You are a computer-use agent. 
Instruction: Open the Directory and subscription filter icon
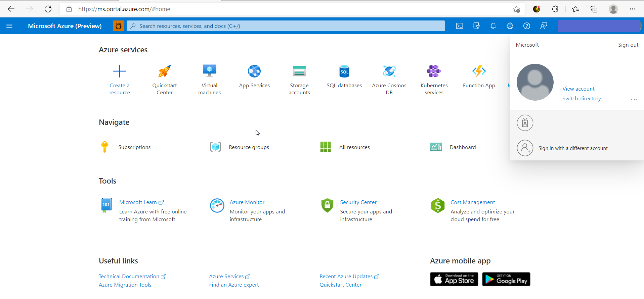[476, 26]
